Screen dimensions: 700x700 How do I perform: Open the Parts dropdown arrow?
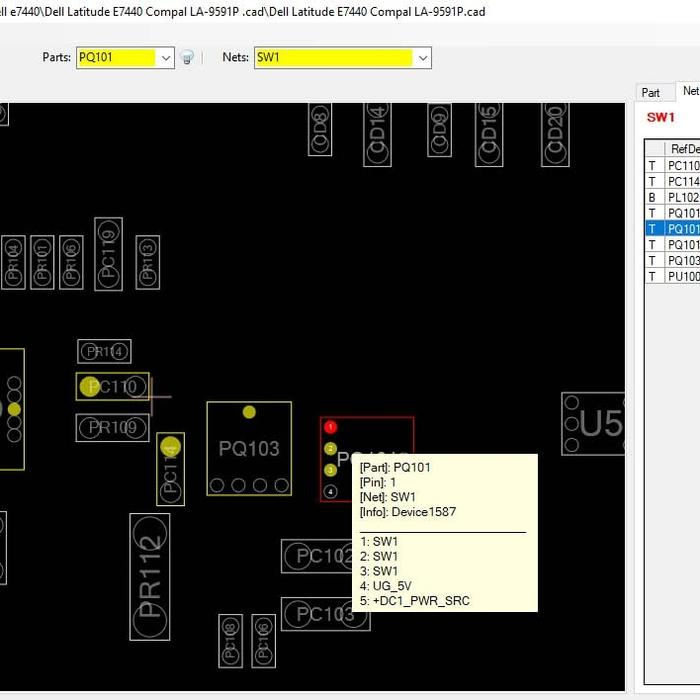point(166,58)
